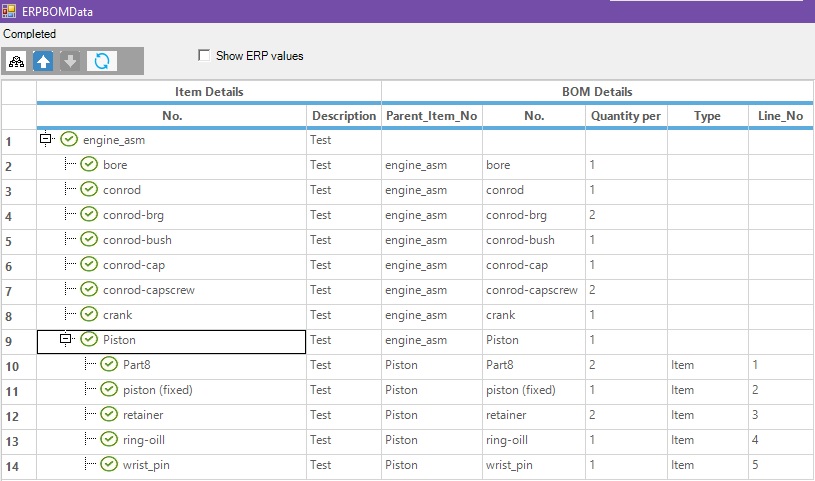Collapse the engine_asm tree node

click(x=46, y=139)
